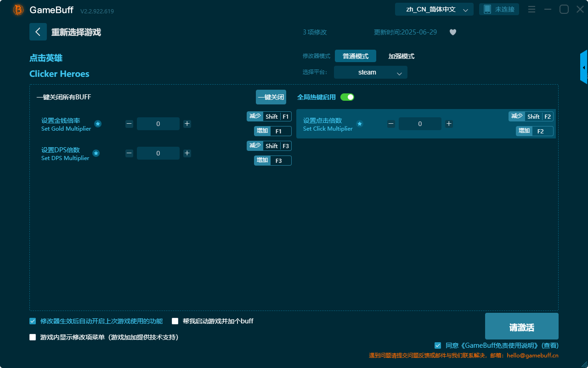Open the 查看 disclaimer link
The width and height of the screenshot is (588, 368).
550,345
